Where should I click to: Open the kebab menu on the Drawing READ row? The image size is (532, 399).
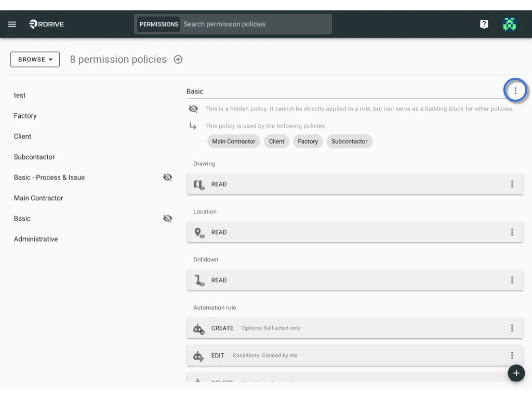[512, 184]
